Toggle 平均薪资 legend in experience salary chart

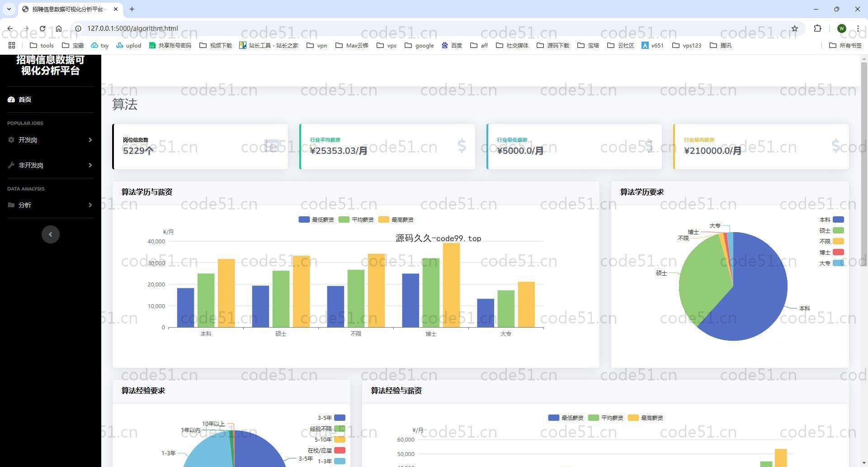[x=605, y=418]
